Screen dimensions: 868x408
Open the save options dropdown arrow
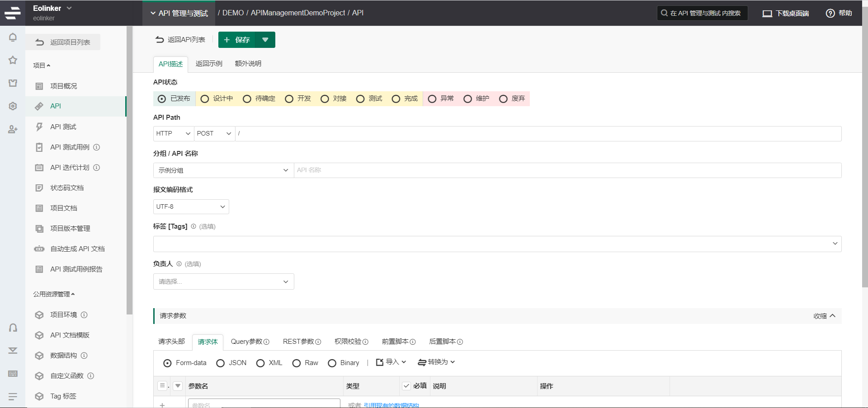point(265,40)
